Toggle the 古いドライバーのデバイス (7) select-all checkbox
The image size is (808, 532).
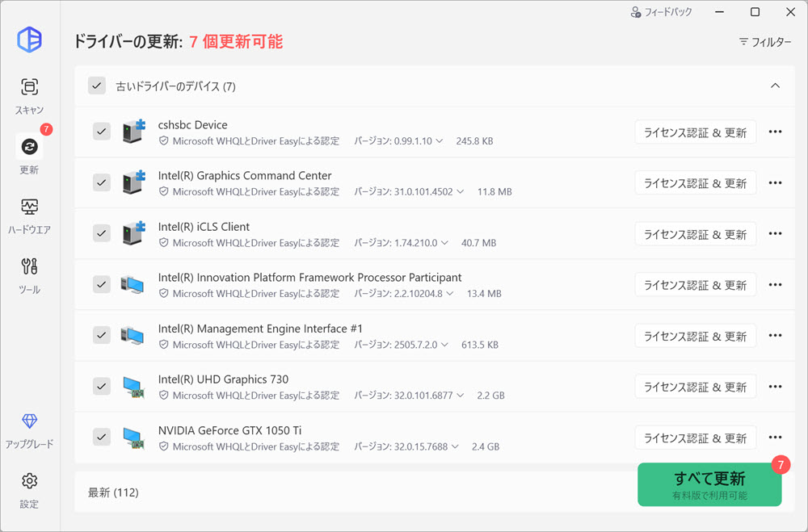97,86
